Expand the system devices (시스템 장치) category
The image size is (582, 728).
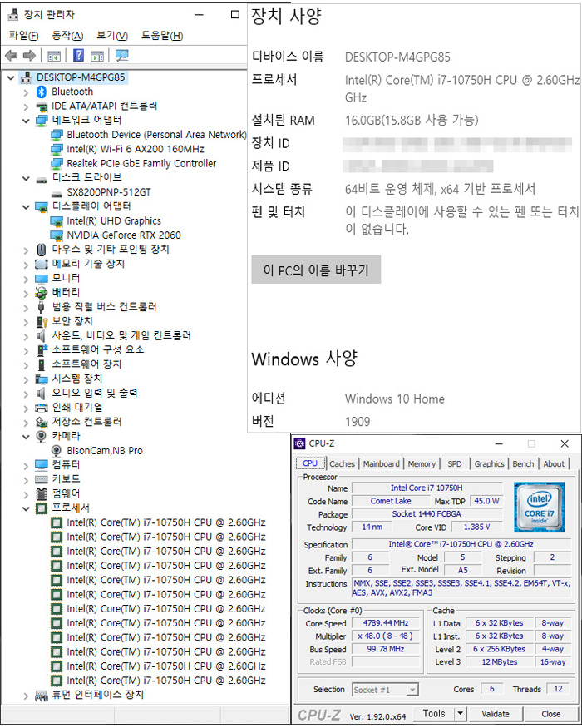coord(26,379)
